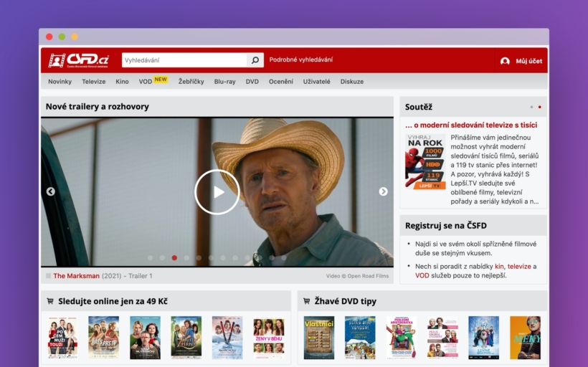Screen dimensions: 588x367
Task: Open Můj účet account link
Action: coord(528,61)
